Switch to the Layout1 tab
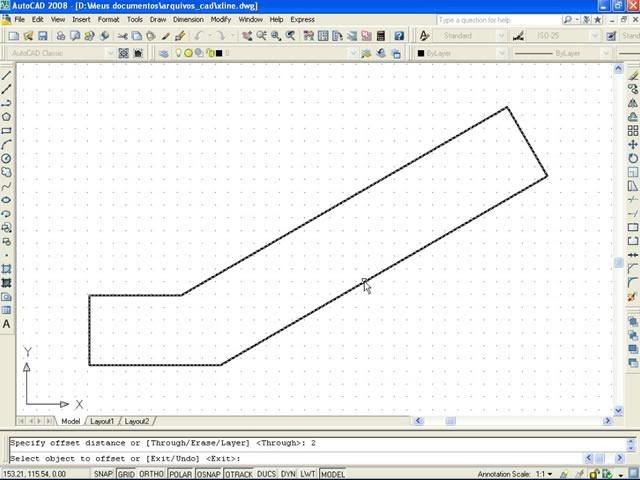The height and width of the screenshot is (480, 640). pos(102,421)
